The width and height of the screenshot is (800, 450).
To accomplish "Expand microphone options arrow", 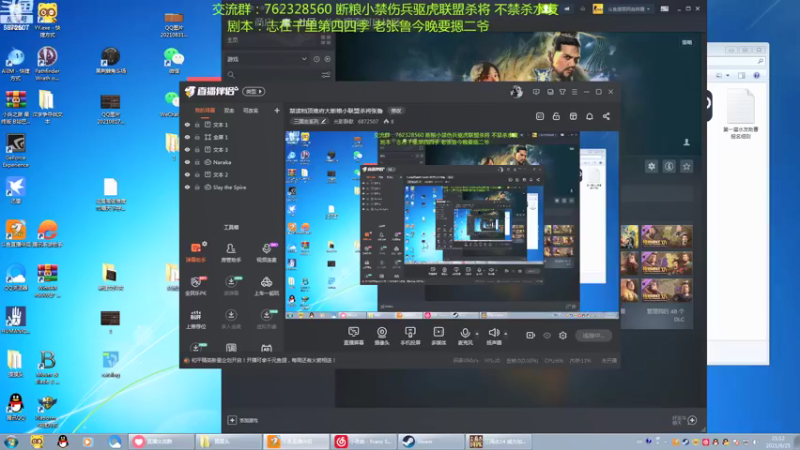I will coord(477,334).
